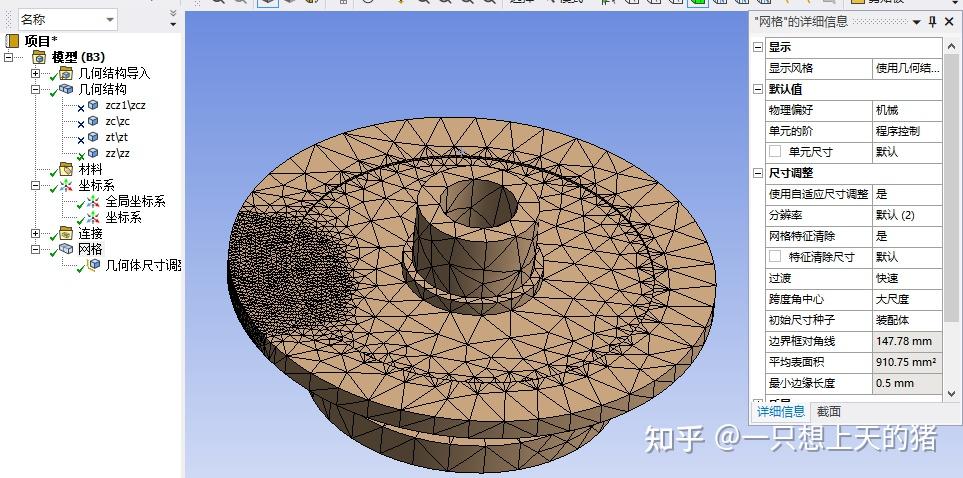Viewport: 963px width, 478px height.
Task: Click the 几何结构 geometry cubes icon
Action: click(x=66, y=89)
